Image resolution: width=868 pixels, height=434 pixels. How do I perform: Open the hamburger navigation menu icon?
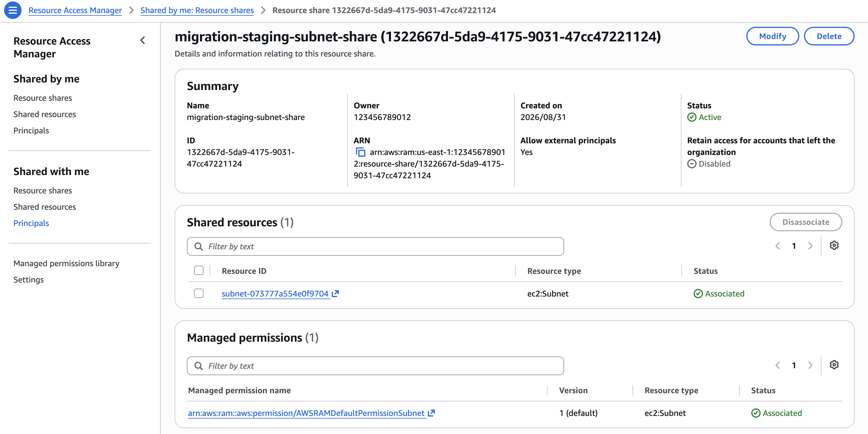click(x=13, y=10)
